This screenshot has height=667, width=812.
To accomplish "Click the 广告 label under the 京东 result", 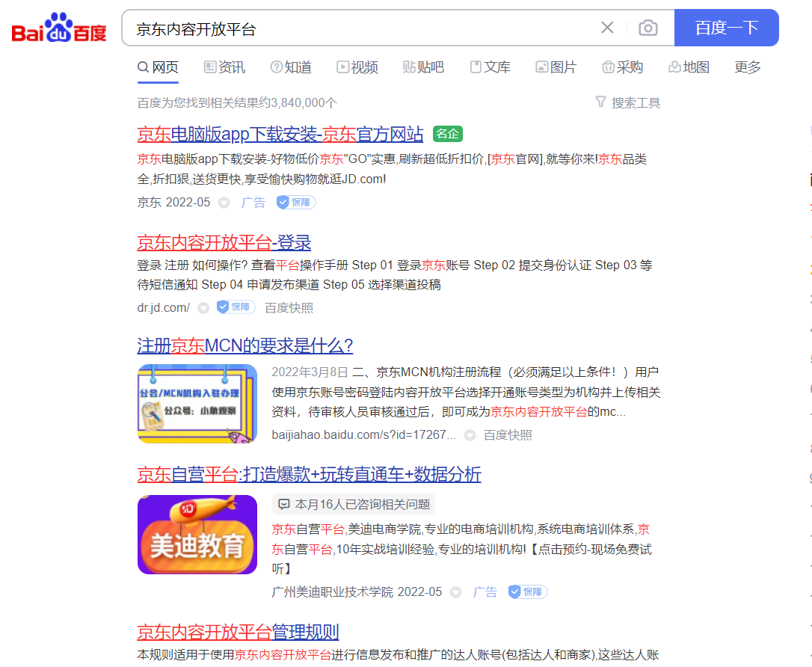I will click(x=253, y=203).
